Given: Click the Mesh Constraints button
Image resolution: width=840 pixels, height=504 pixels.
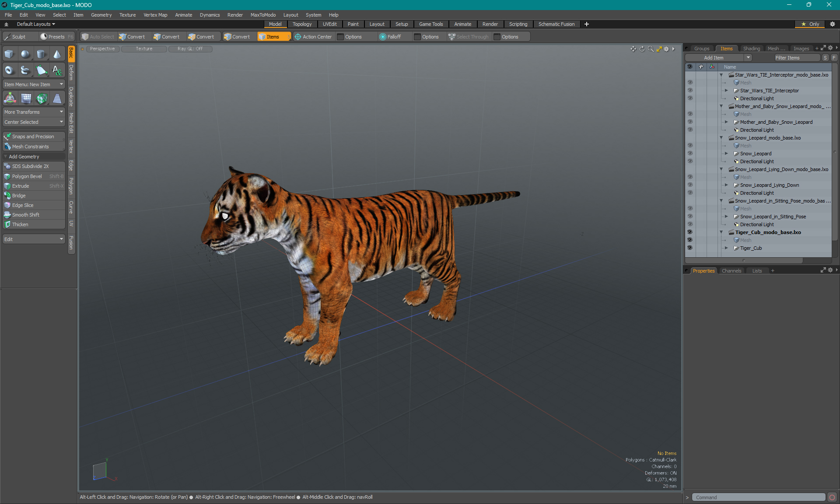Looking at the screenshot, I should pyautogui.click(x=34, y=147).
